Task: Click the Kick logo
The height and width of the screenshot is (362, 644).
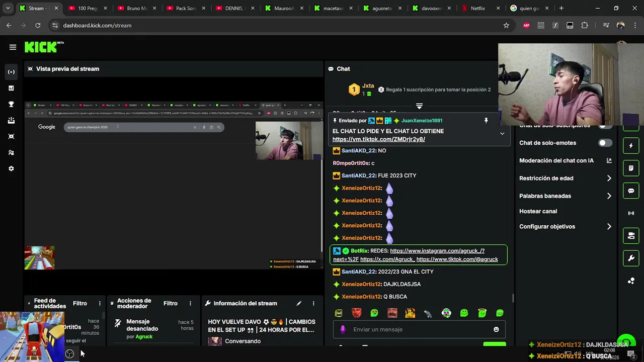Action: click(44, 47)
